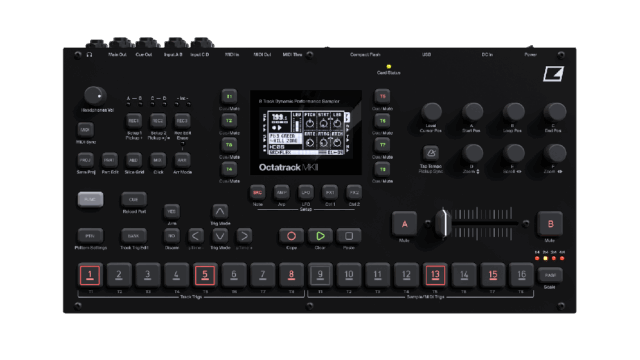Toggle trig key 16
640x360 pixels.
[521, 275]
